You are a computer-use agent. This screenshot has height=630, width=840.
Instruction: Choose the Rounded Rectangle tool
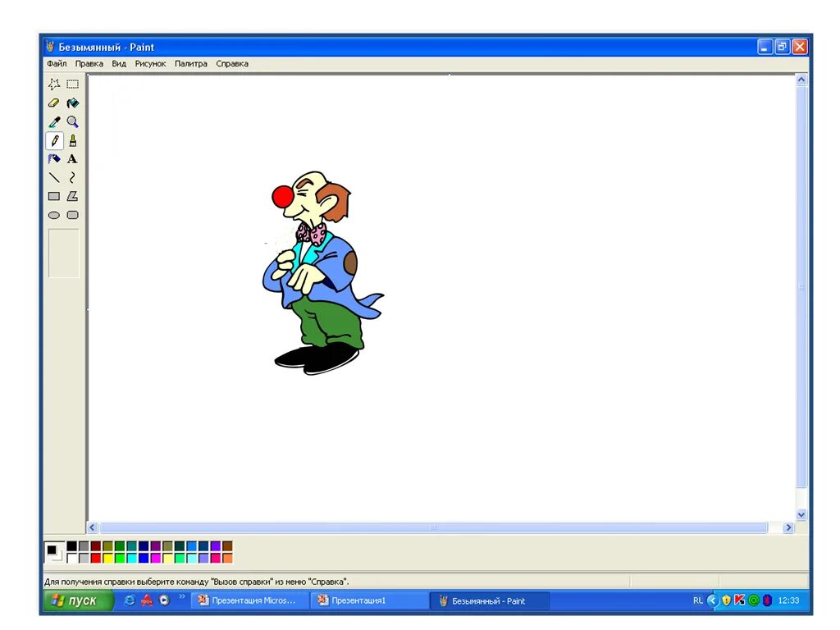[x=73, y=215]
